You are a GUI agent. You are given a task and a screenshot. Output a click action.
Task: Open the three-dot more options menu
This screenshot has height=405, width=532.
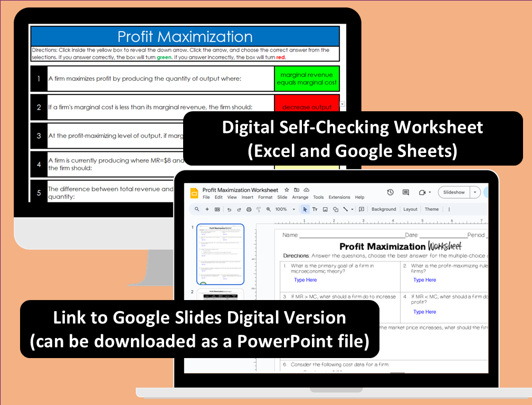point(449,209)
